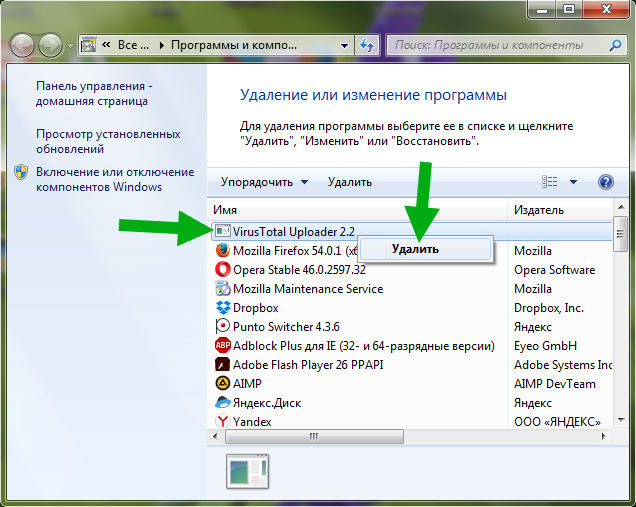
Task: Click 'Все ...' breadcrumb in address bar
Action: tap(133, 45)
